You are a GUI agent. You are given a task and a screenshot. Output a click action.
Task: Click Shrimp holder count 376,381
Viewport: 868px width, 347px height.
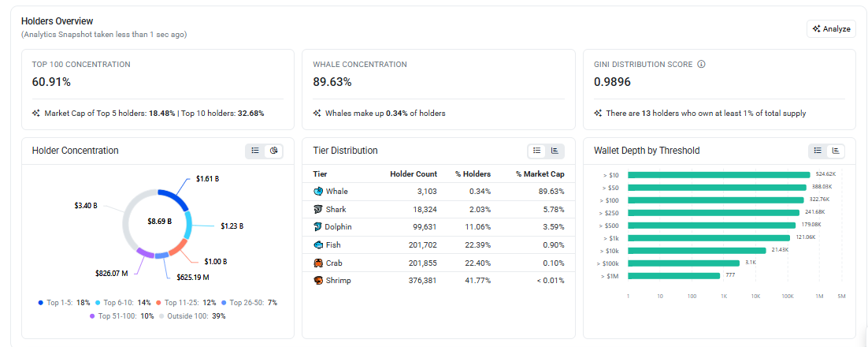[x=422, y=281]
